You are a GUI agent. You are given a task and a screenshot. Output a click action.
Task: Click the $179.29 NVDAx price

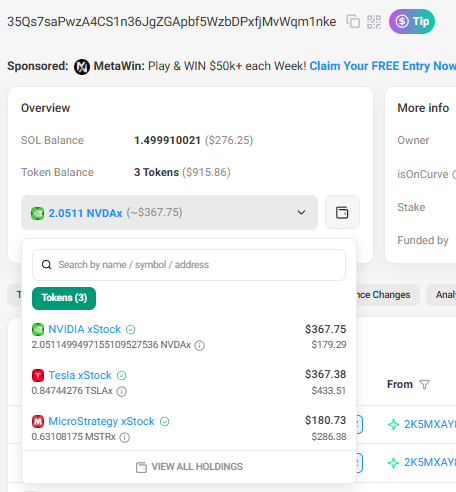point(329,345)
